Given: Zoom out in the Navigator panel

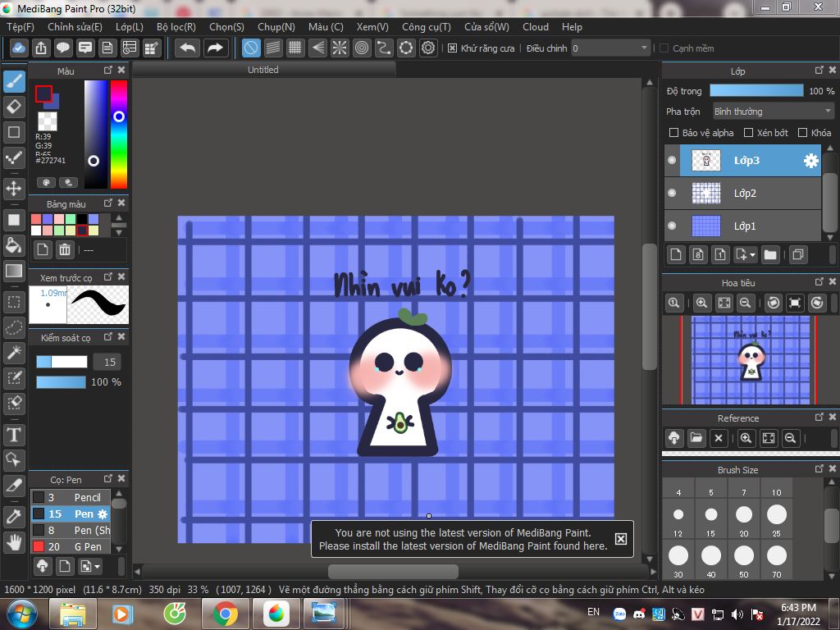Looking at the screenshot, I should click(x=745, y=304).
